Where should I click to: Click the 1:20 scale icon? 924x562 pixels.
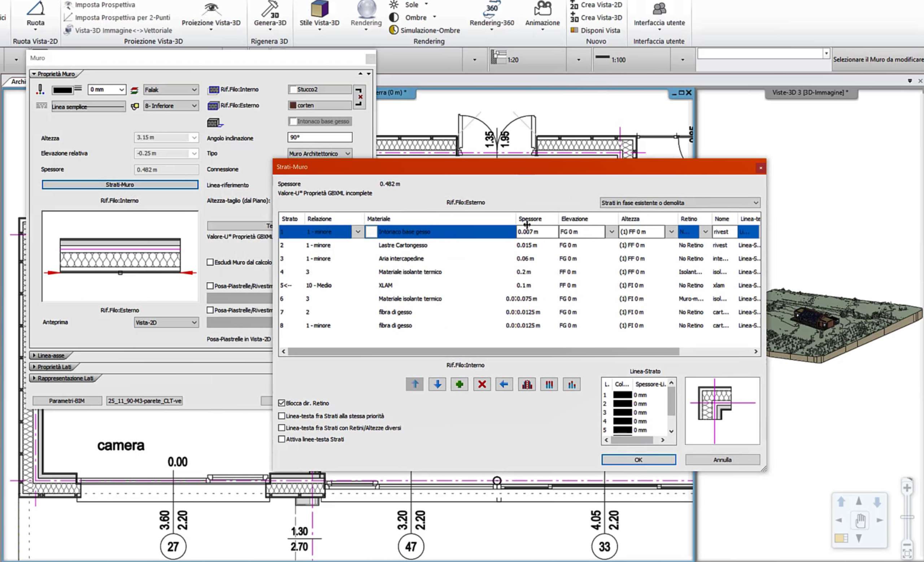tap(499, 57)
